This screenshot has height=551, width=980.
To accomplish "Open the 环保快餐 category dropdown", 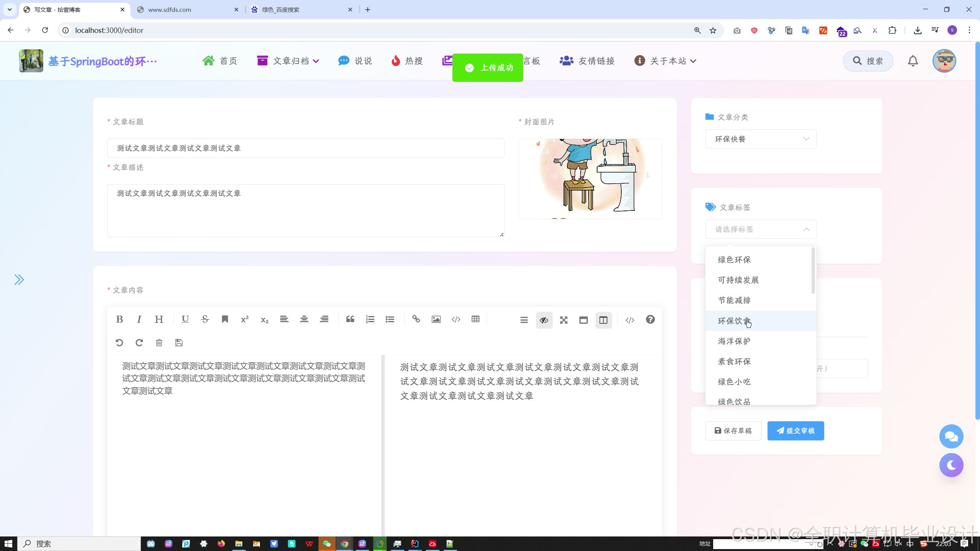I will [x=761, y=139].
